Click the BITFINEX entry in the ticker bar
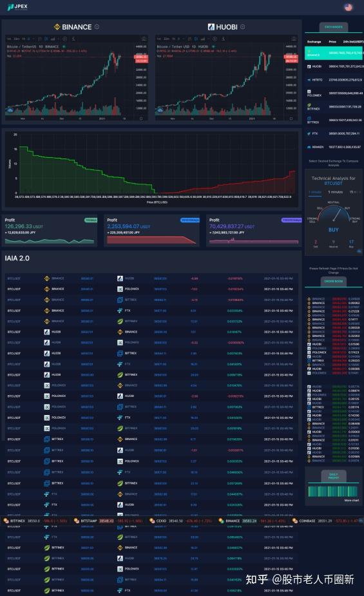364x596 pixels. (x=35, y=521)
